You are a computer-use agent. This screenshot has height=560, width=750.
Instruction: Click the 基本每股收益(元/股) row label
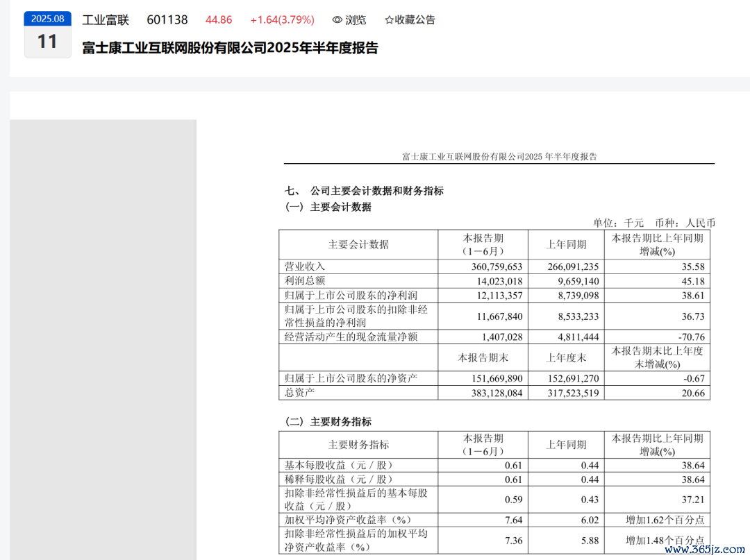point(339,466)
